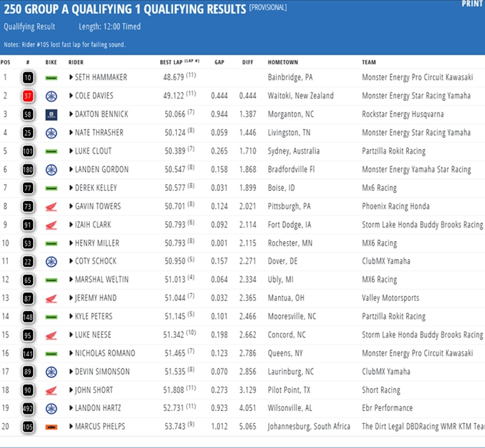Click rider name Landen Gordon
The image size is (485, 448).
coord(102,170)
